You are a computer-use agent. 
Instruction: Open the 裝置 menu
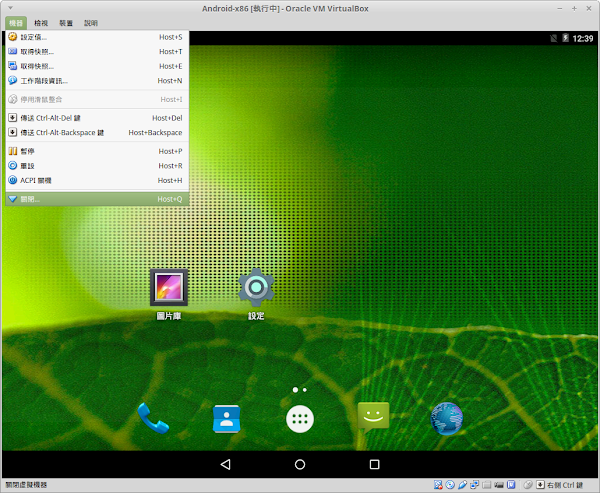[66, 23]
